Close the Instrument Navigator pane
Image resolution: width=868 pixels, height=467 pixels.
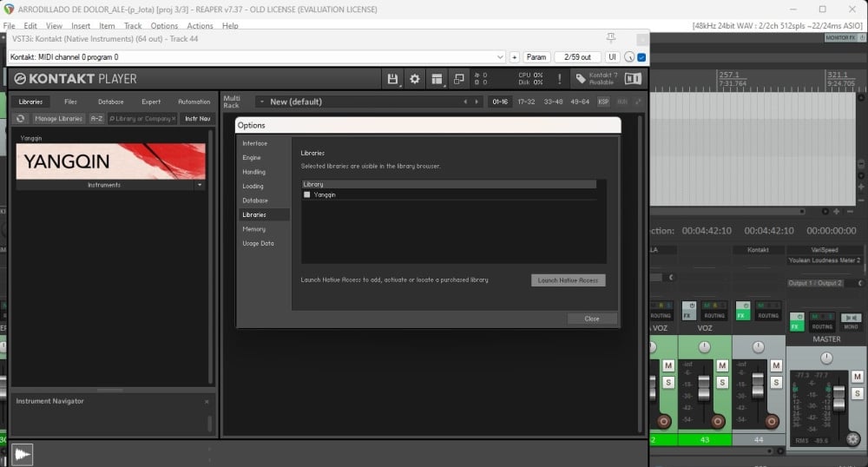[207, 402]
